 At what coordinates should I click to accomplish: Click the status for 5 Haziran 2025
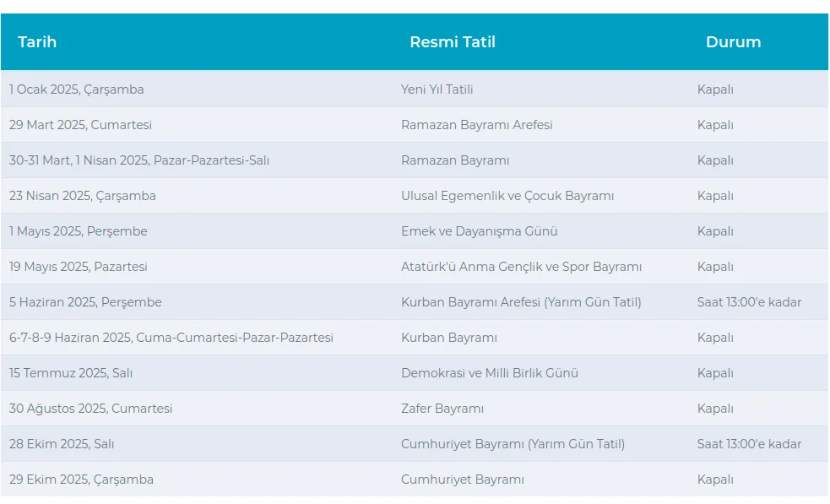pos(749,302)
